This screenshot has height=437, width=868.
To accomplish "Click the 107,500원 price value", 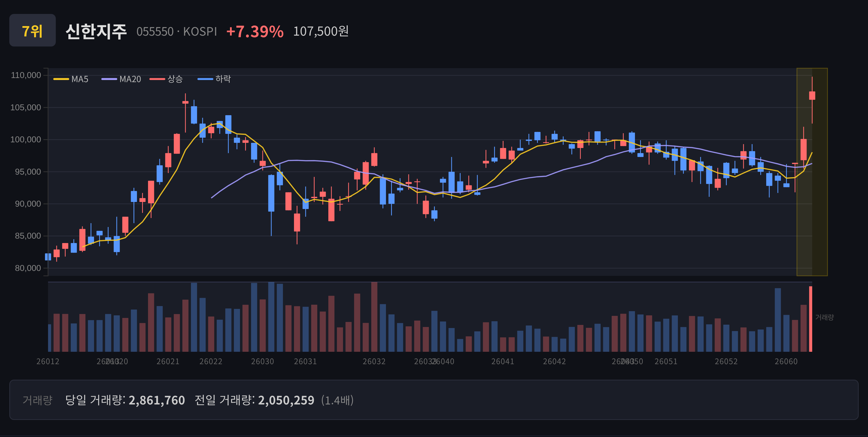I will click(321, 31).
